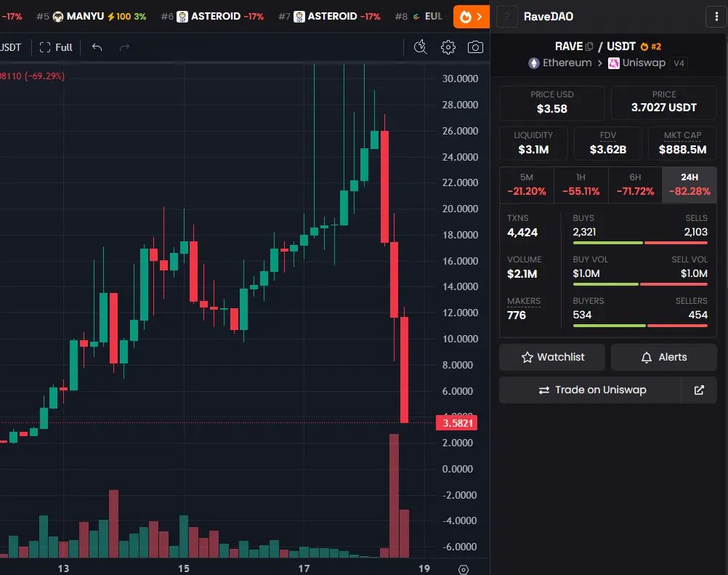Open the three-dot options menu for RaveDAO
Viewport: 728px width, 575px height.
click(716, 17)
